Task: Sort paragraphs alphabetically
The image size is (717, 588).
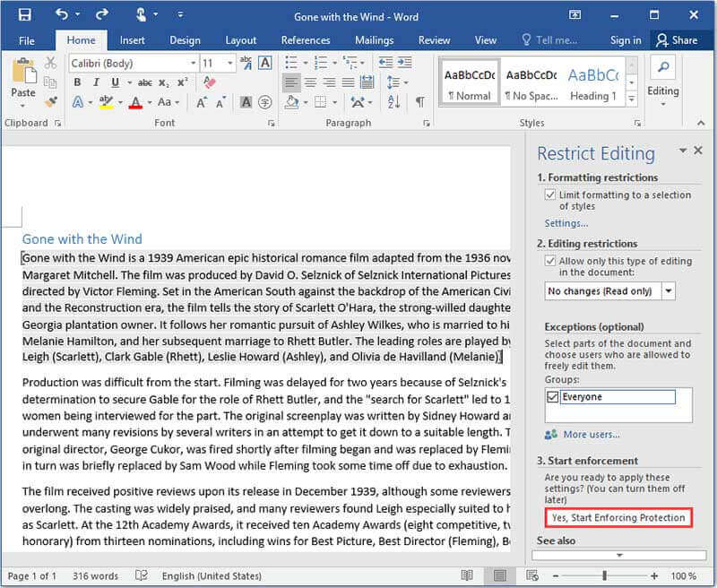Action: click(x=393, y=102)
